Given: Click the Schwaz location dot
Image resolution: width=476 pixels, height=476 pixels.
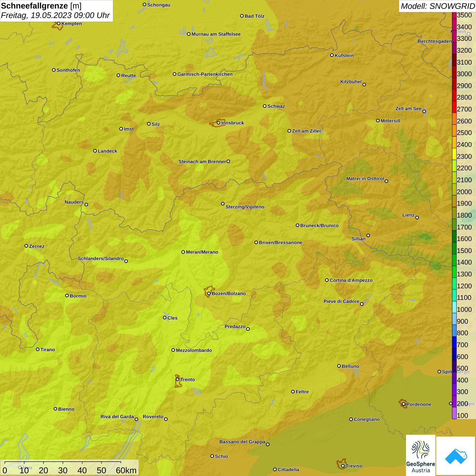Looking at the screenshot, I should pyautogui.click(x=265, y=106).
